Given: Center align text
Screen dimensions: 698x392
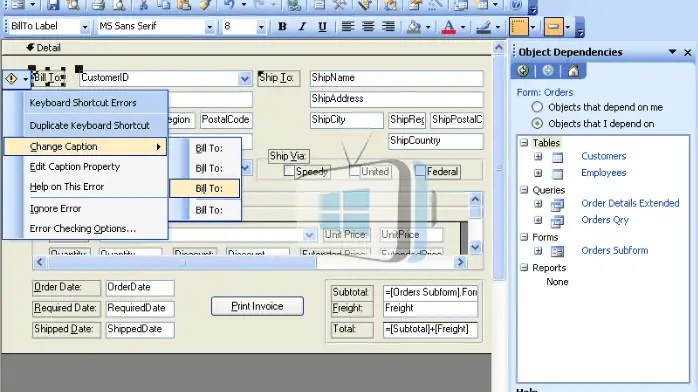Looking at the screenshot, I should pyautogui.click(x=368, y=27).
